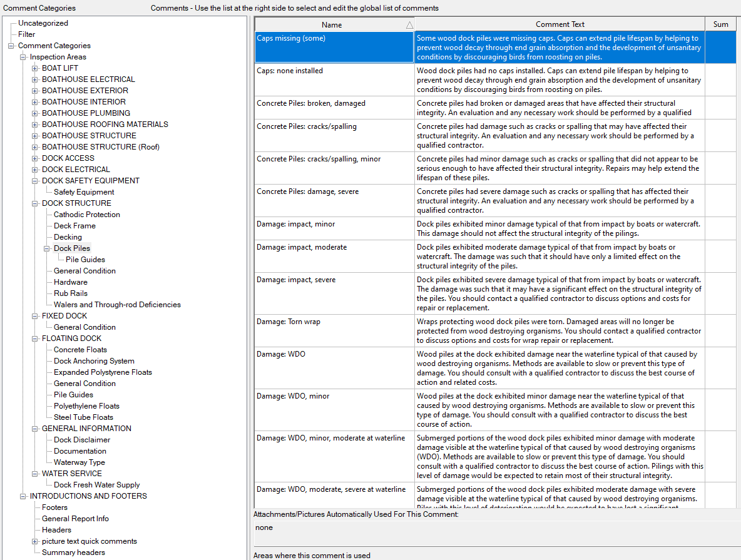Select the 'Damage: impact, moderate' comment
This screenshot has width=741, height=560.
click(495, 257)
